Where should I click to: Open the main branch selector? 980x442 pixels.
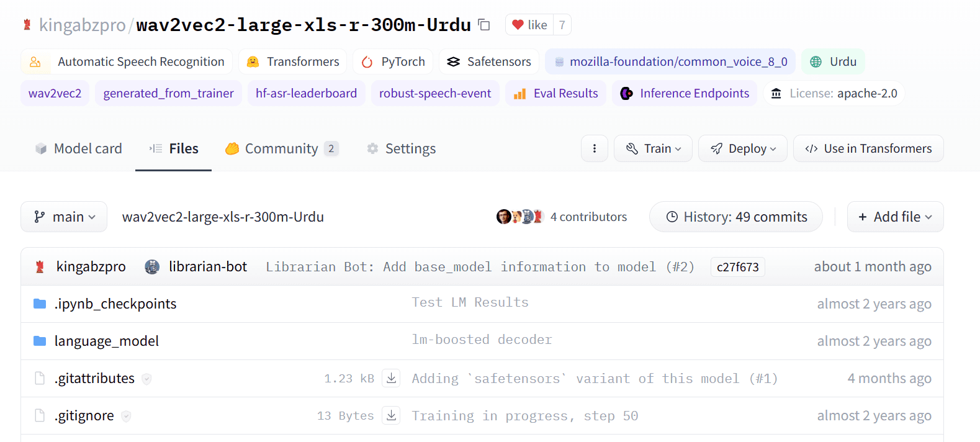64,217
